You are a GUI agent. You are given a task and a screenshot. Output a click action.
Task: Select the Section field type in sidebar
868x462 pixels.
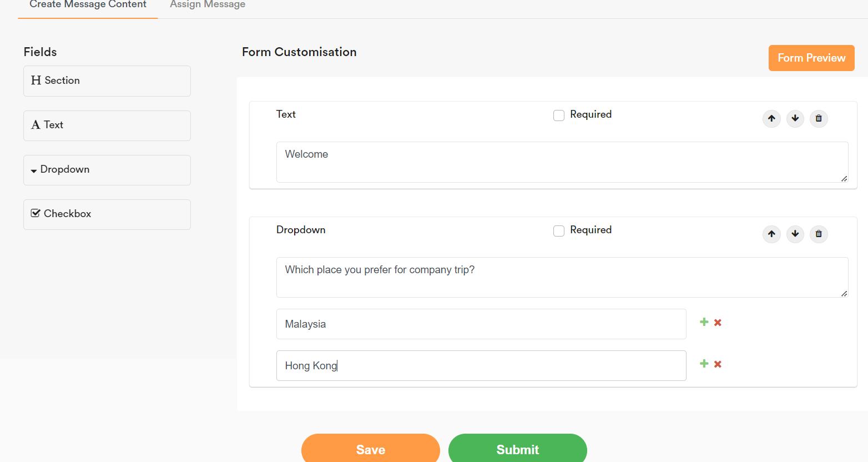[107, 81]
